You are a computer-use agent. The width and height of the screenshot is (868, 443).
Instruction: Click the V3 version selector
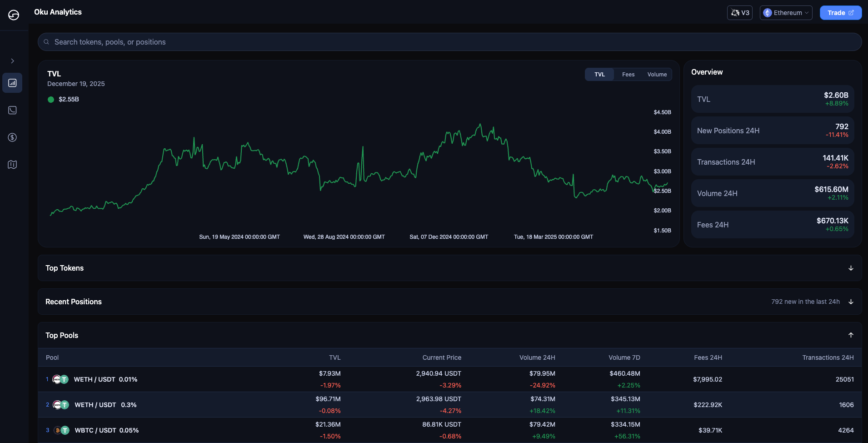739,13
